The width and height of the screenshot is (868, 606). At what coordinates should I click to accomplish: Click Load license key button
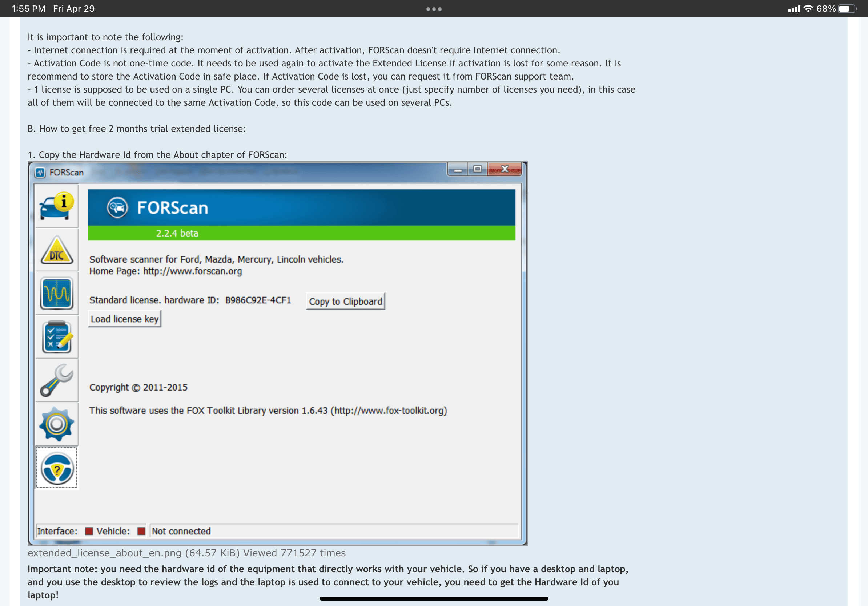pos(125,319)
